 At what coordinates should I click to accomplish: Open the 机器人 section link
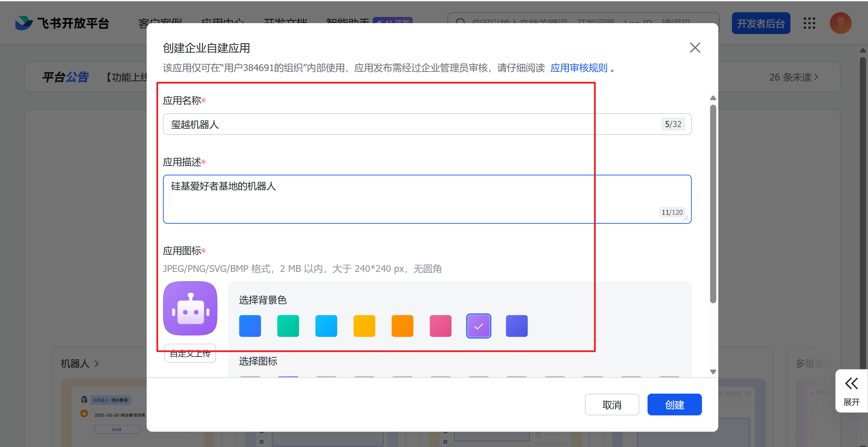(80, 364)
